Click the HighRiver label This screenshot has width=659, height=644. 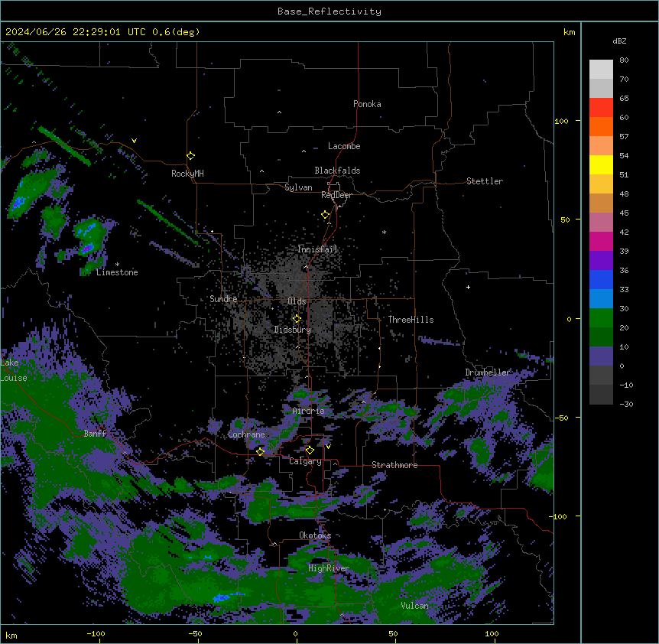[x=329, y=568]
